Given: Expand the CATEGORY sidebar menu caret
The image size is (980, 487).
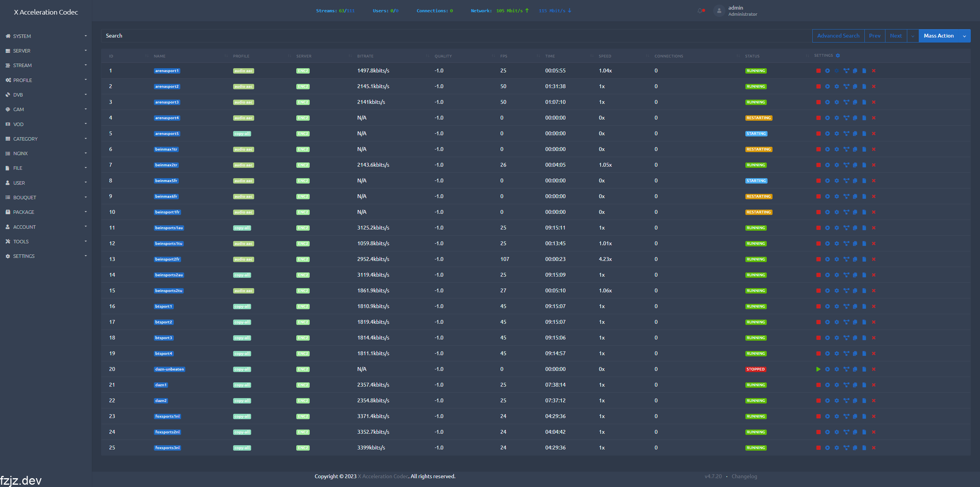Looking at the screenshot, I should (x=86, y=138).
